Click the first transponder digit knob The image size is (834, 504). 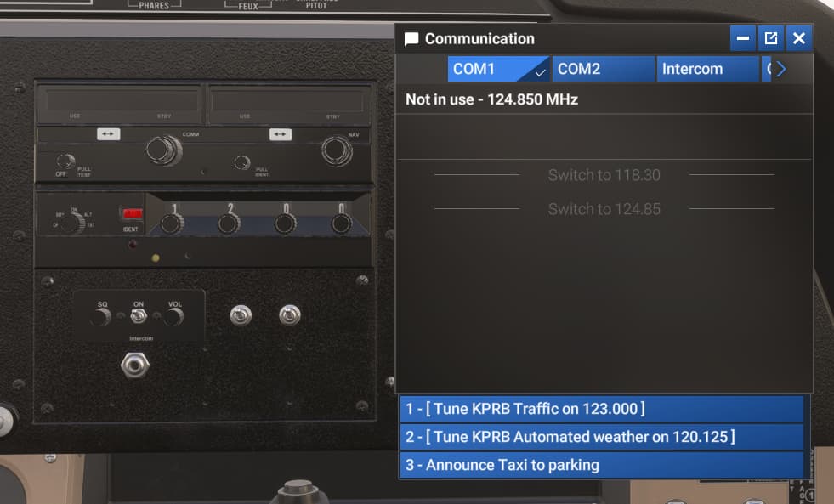173,224
